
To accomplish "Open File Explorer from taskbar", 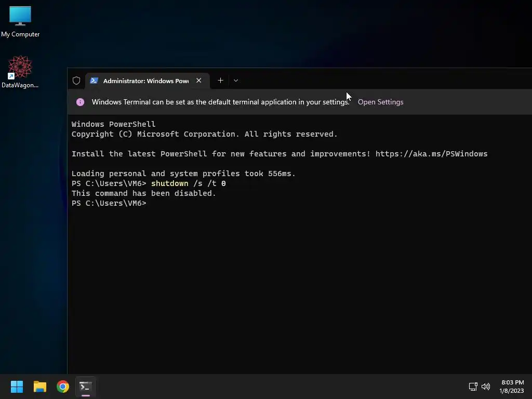I will pyautogui.click(x=39, y=387).
